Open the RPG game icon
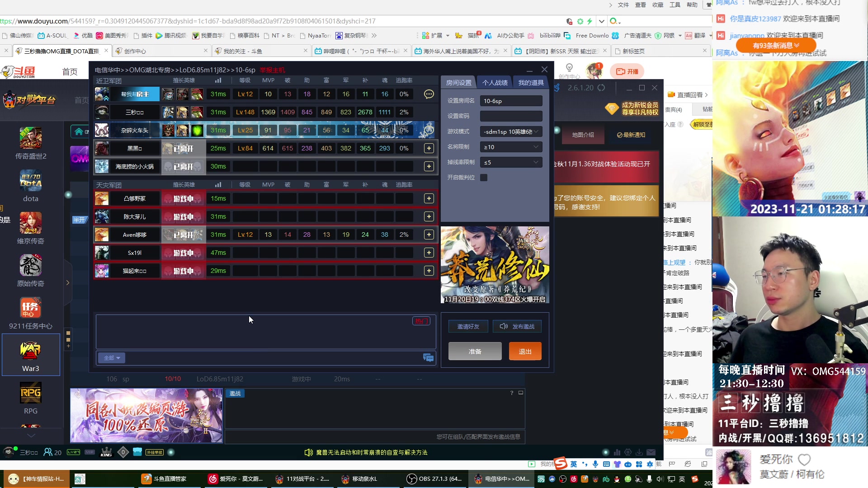868x488 pixels. [x=31, y=393]
